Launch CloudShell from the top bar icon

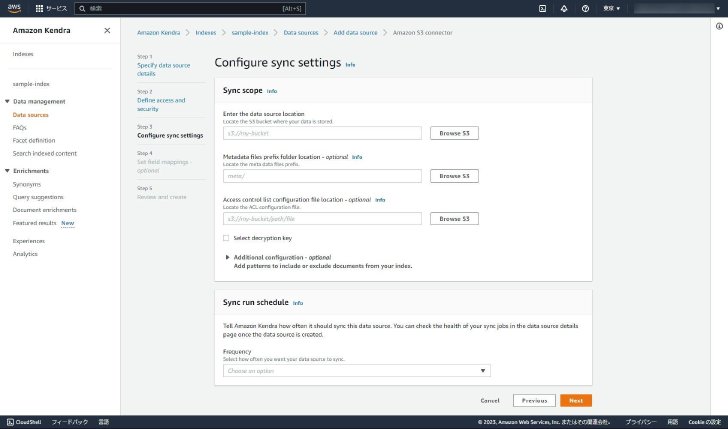pos(542,8)
